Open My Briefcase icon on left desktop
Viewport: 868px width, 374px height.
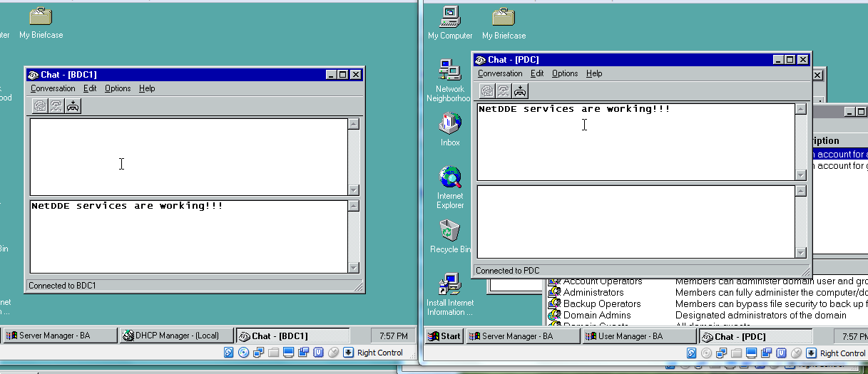coord(41,22)
